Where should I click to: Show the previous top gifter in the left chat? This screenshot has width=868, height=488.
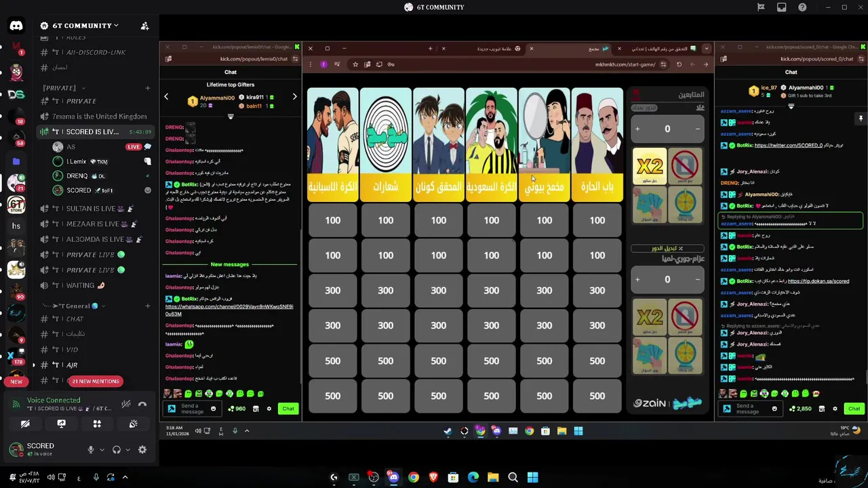pos(166,97)
